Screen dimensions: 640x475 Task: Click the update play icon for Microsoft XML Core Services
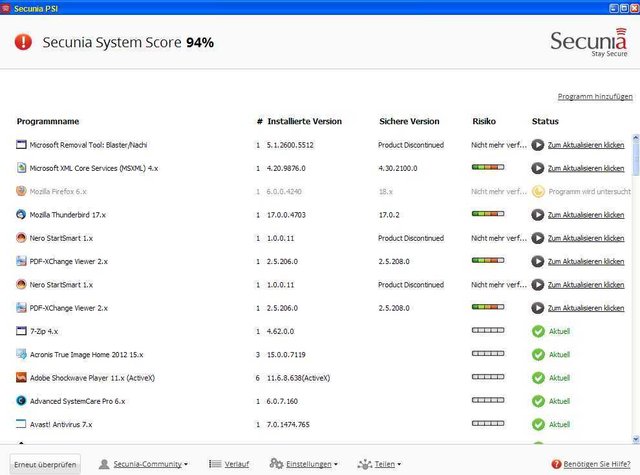pyautogui.click(x=538, y=168)
